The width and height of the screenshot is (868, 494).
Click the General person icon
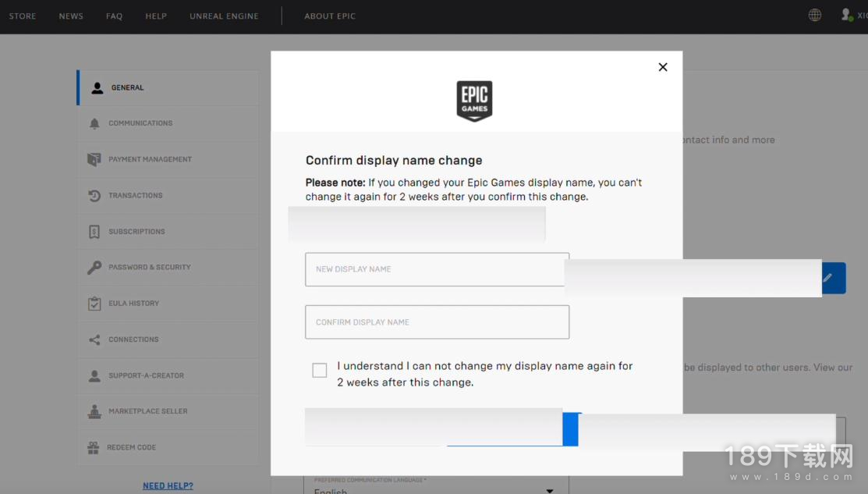[97, 87]
